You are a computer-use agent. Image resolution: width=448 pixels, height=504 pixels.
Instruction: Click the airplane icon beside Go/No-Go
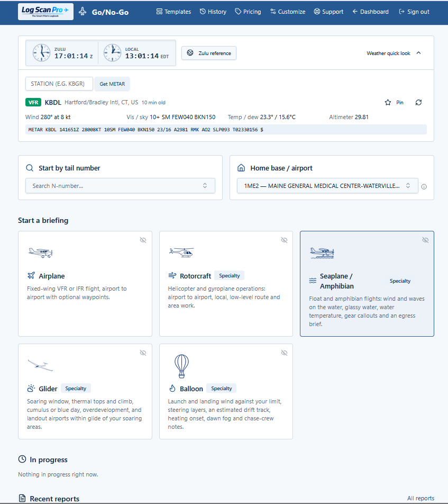click(83, 12)
